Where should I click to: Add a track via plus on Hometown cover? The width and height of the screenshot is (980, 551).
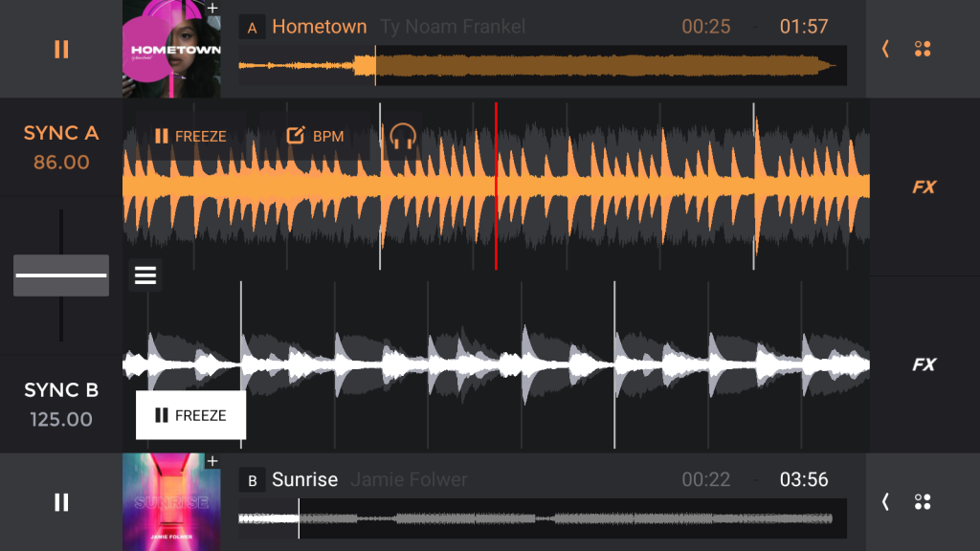pyautogui.click(x=212, y=8)
